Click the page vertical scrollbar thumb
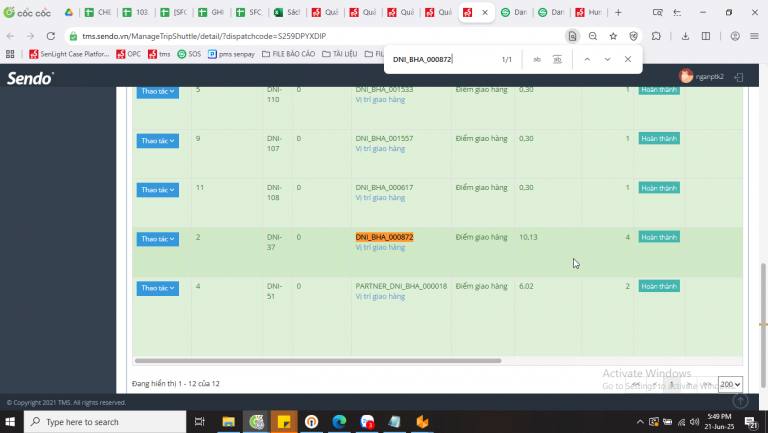This screenshot has width=768, height=433. [763, 324]
